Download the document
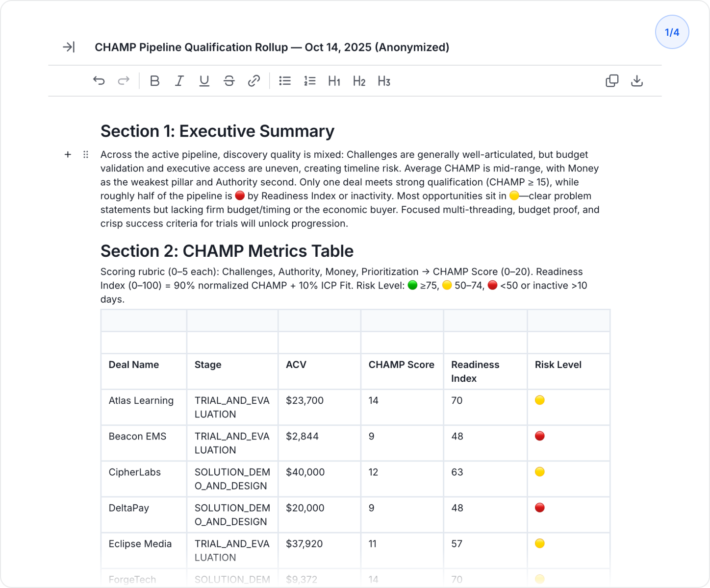 pyautogui.click(x=637, y=81)
